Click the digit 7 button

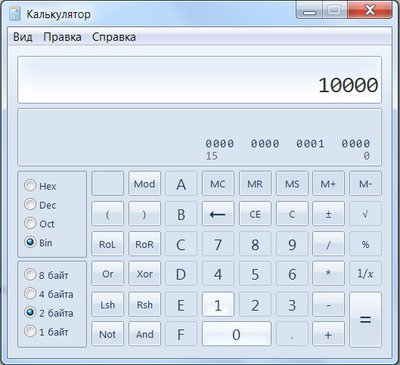pos(218,244)
